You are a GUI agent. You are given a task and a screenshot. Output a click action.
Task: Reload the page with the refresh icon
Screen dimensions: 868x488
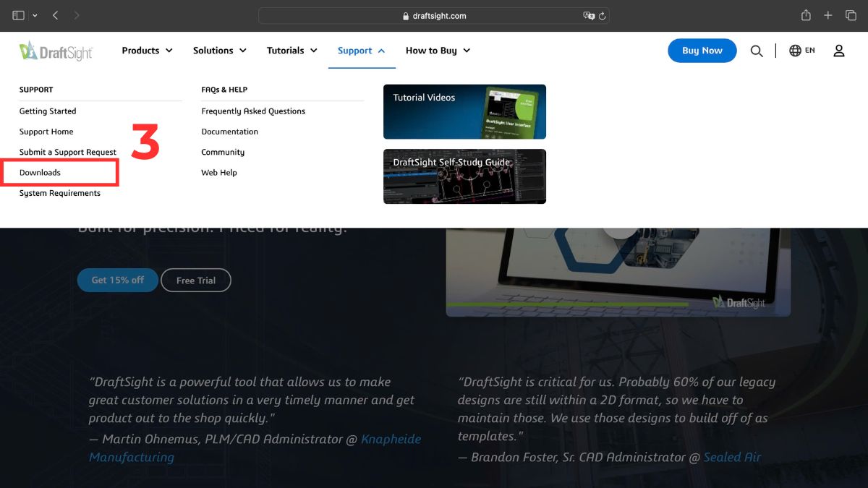click(602, 15)
